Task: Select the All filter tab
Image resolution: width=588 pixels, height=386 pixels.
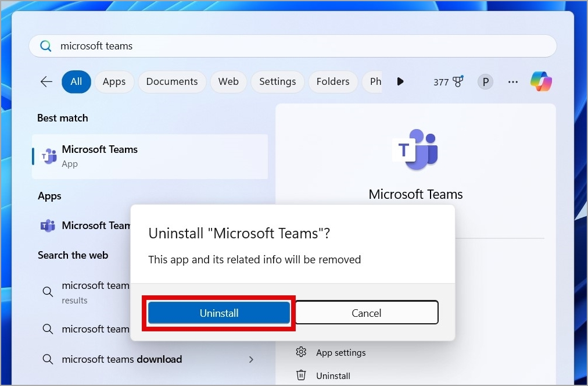Action: (x=76, y=81)
